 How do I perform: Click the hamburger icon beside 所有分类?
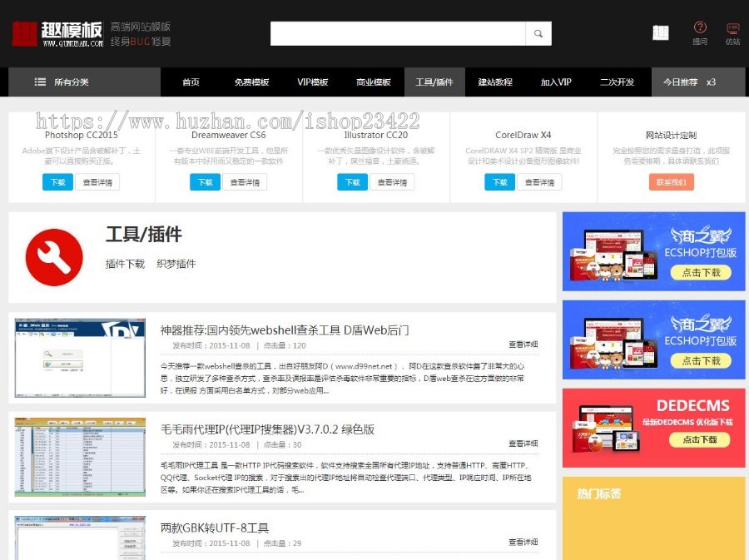[x=38, y=82]
